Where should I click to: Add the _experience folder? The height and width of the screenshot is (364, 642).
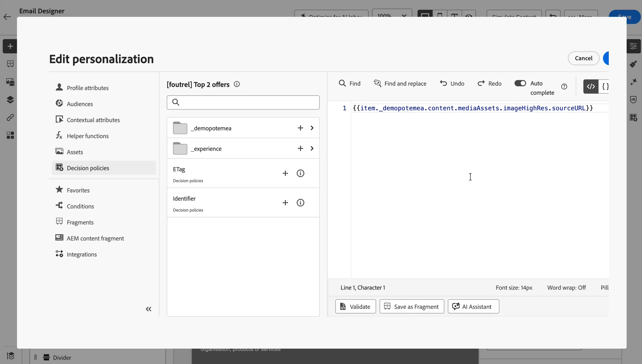(300, 149)
